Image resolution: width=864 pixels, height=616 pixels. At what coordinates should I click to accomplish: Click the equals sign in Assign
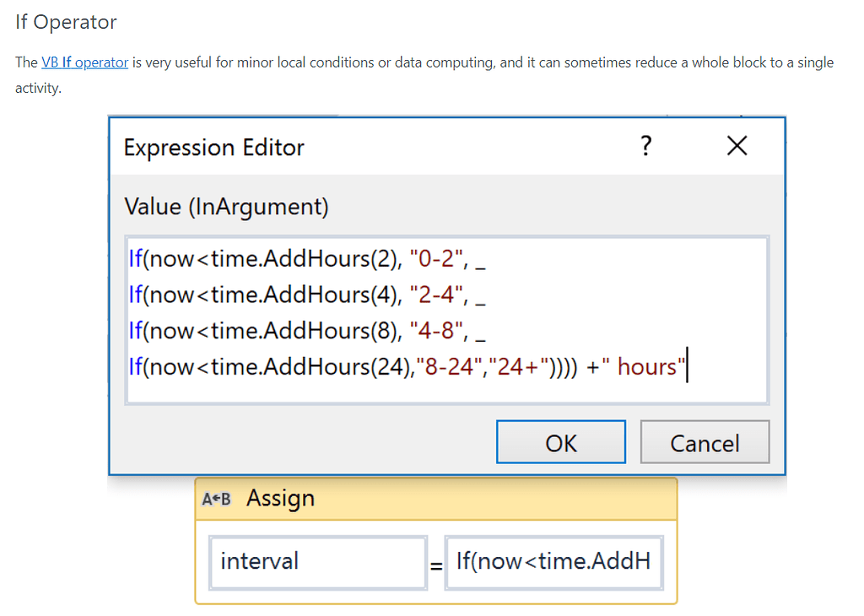436,565
